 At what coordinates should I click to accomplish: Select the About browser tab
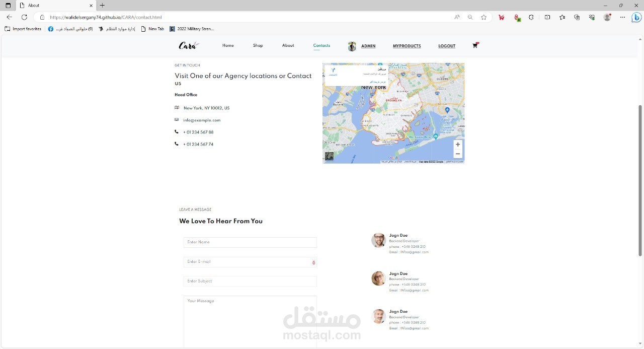(x=55, y=6)
